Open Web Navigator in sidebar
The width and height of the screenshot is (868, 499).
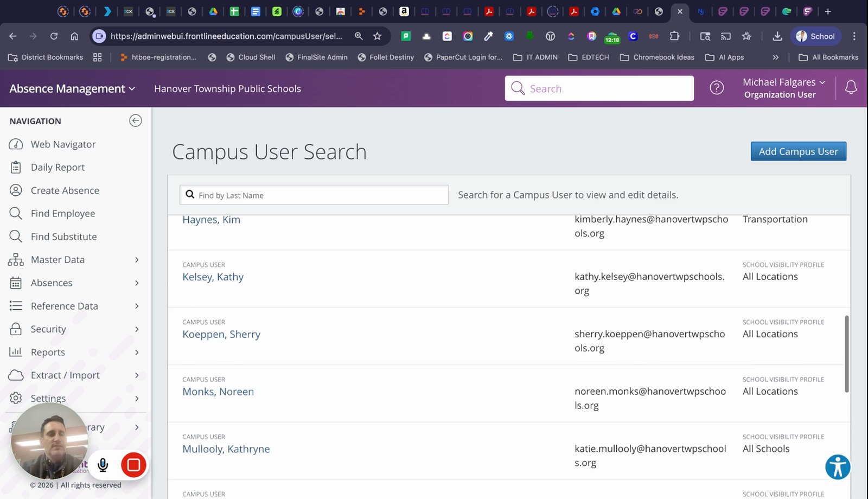[x=63, y=144]
